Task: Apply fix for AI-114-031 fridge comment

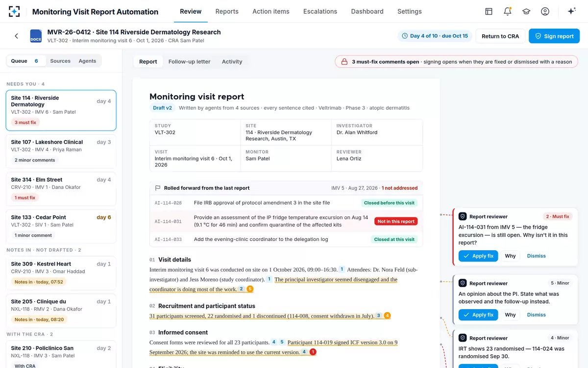Action: tap(478, 256)
